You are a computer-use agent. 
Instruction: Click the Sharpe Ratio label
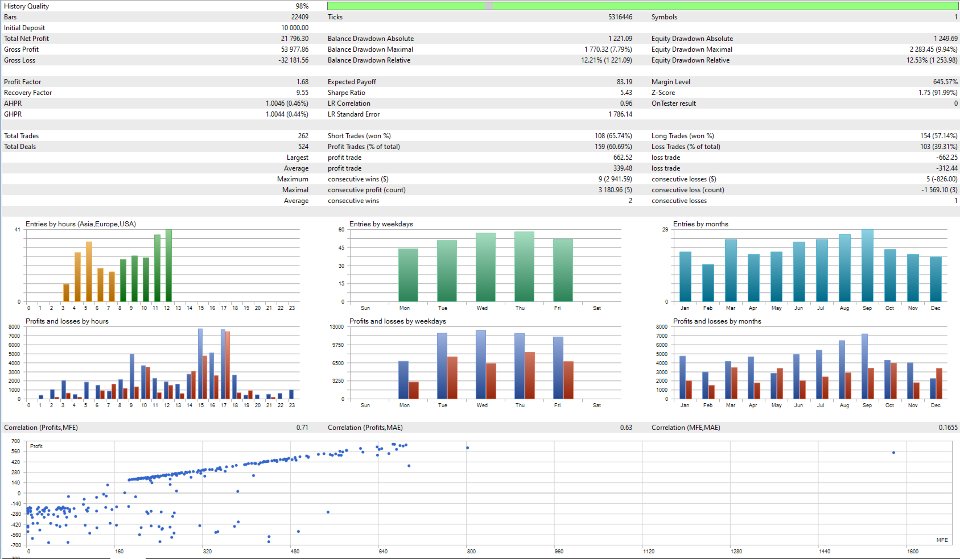(x=346, y=92)
